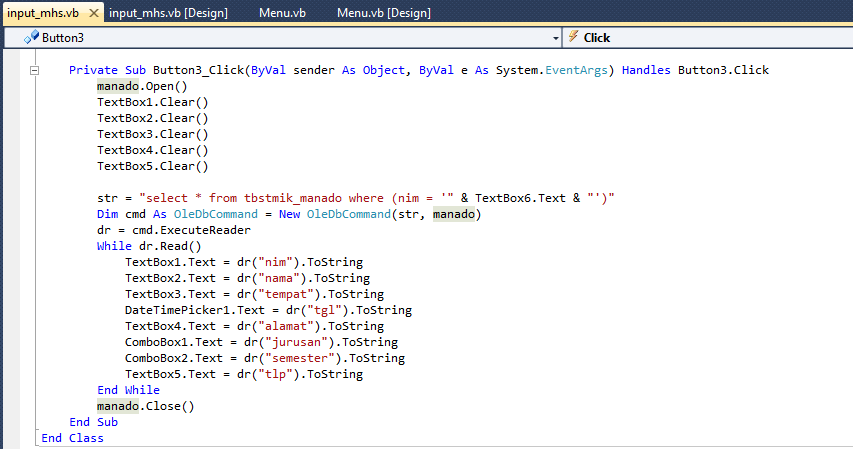Screen dimensions: 853x449
Task: Click the line 'TextBox5.Clear()'
Action: point(153,166)
